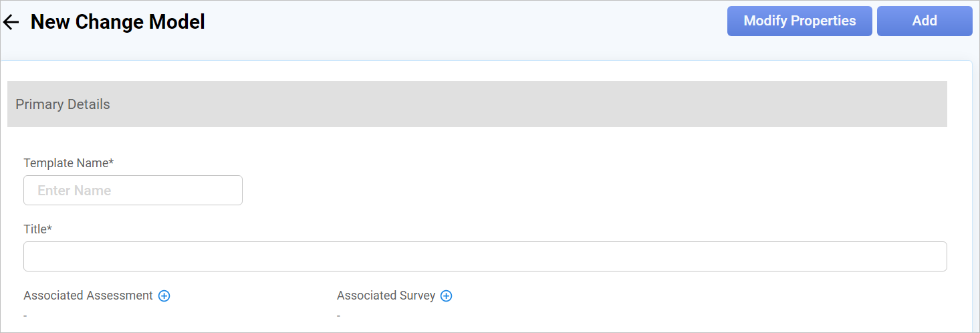Collapse the Primary Details section header

click(x=477, y=104)
